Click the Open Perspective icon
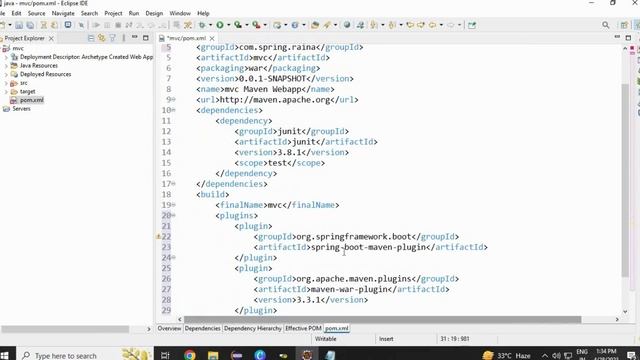 point(624,25)
